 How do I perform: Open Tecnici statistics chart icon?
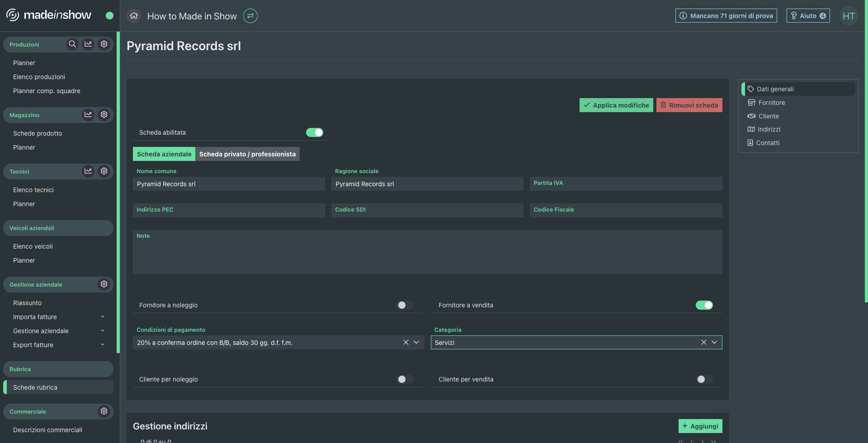click(x=88, y=171)
